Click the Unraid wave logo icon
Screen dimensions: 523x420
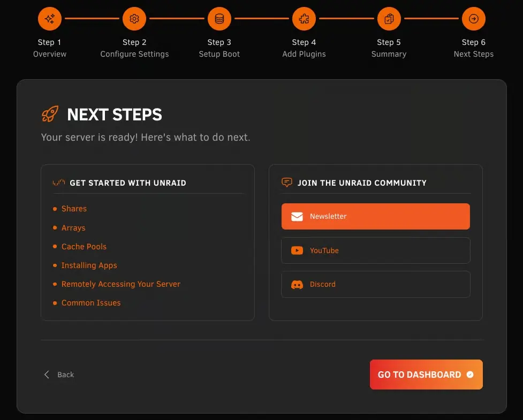[59, 182]
